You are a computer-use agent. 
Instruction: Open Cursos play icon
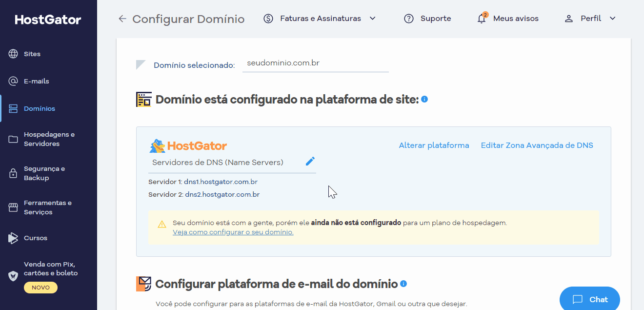[13, 238]
